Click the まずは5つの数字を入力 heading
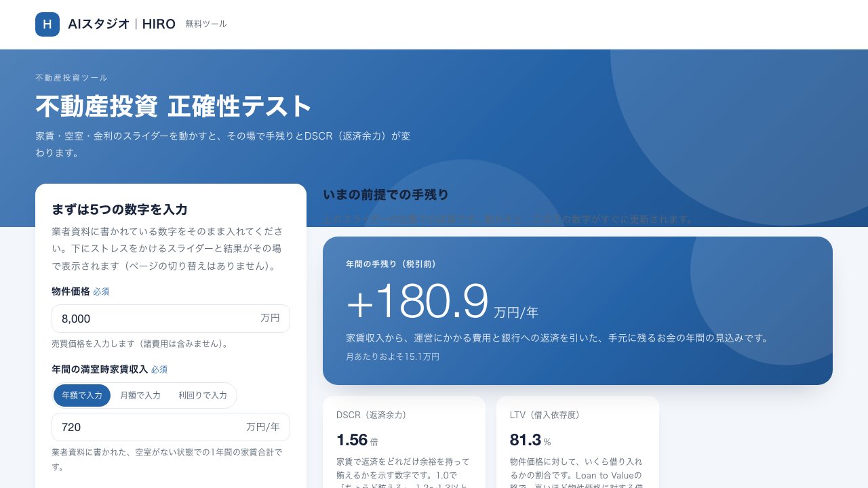Screen dimensions: 868x488 [x=119, y=209]
